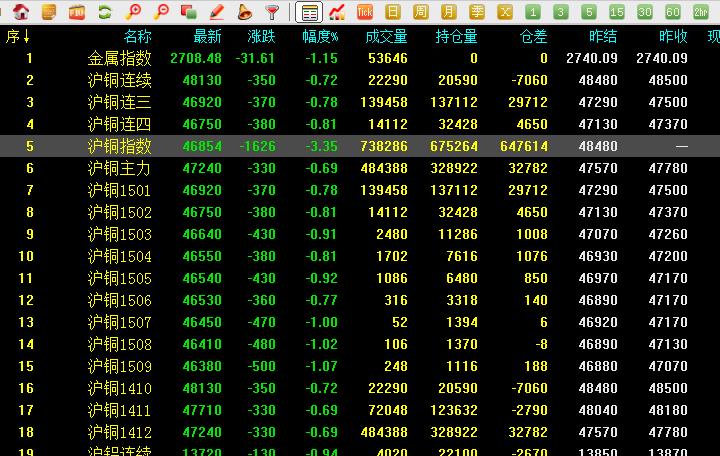
Task: Open the 金属指数 row
Action: 119,58
